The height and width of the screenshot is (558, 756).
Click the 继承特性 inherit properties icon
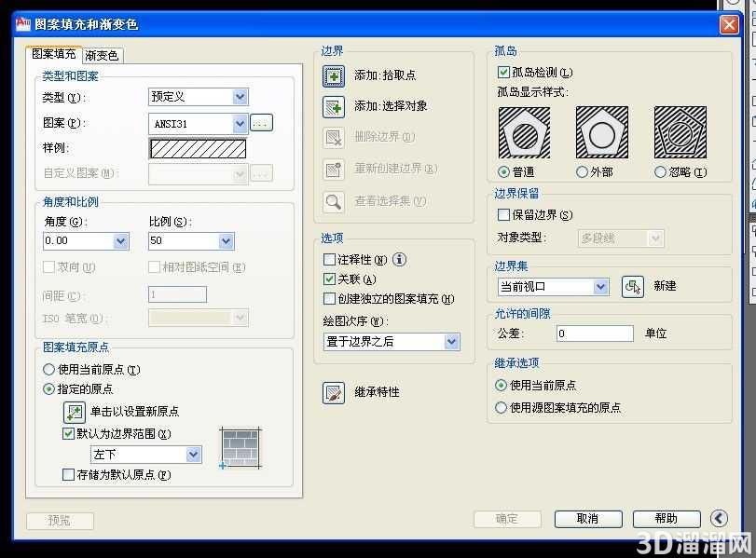334,393
